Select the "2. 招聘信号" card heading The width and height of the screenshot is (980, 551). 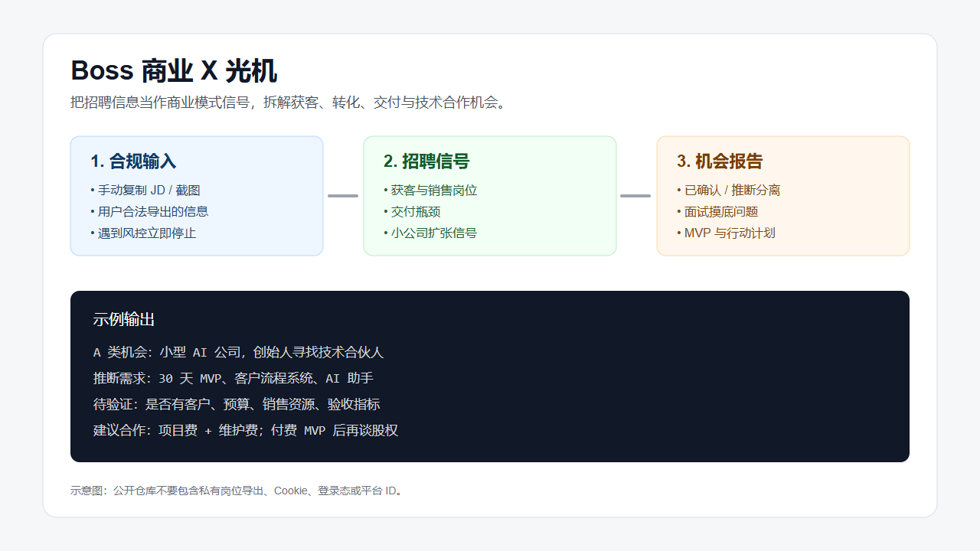click(426, 161)
